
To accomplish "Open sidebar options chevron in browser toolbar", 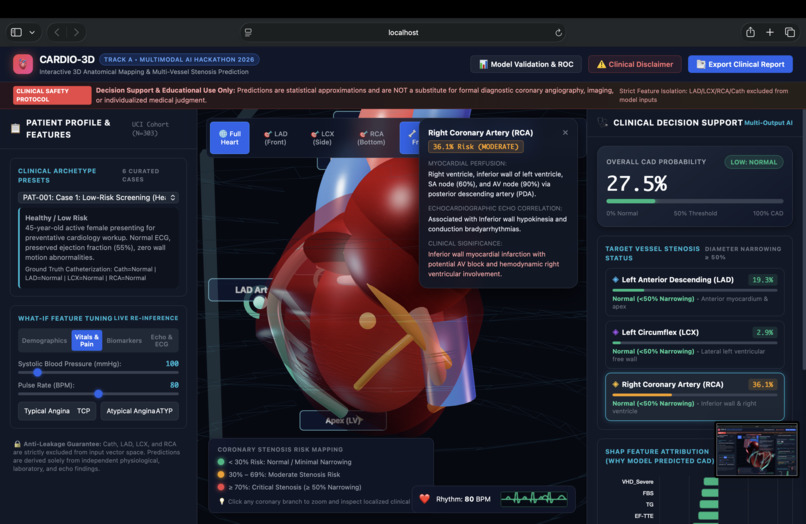I will [32, 32].
